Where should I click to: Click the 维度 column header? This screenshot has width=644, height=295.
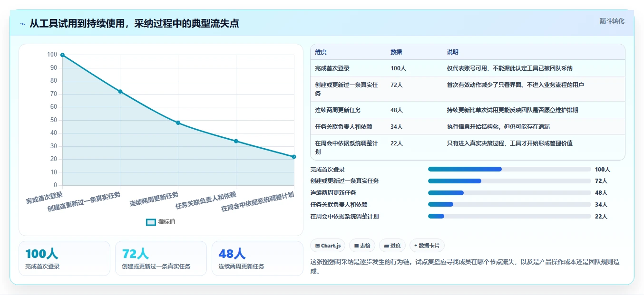348,52
